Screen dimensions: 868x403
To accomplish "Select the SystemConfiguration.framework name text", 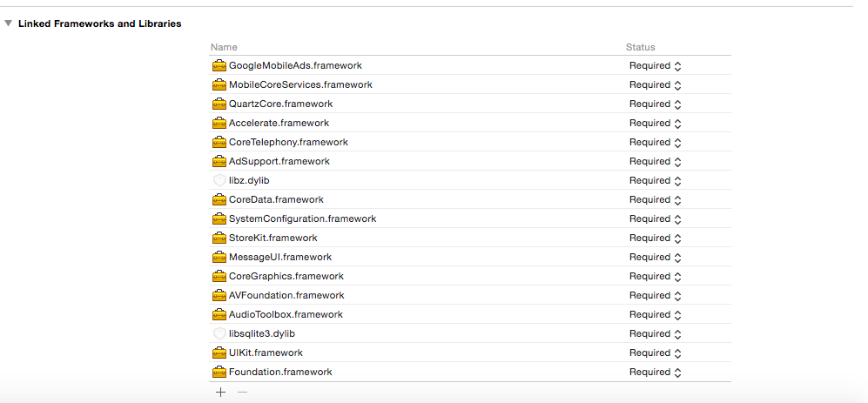I will (303, 218).
